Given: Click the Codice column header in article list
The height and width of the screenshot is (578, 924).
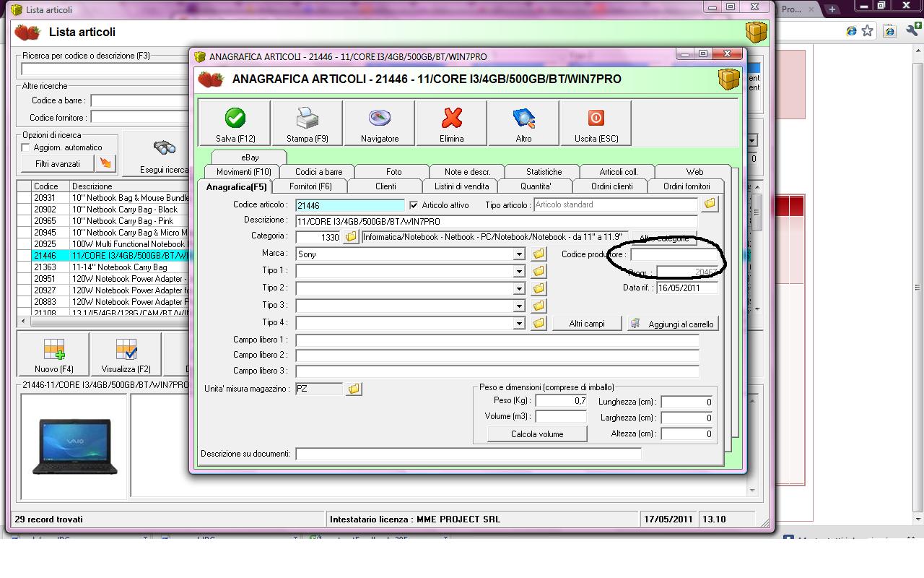Looking at the screenshot, I should [50, 186].
